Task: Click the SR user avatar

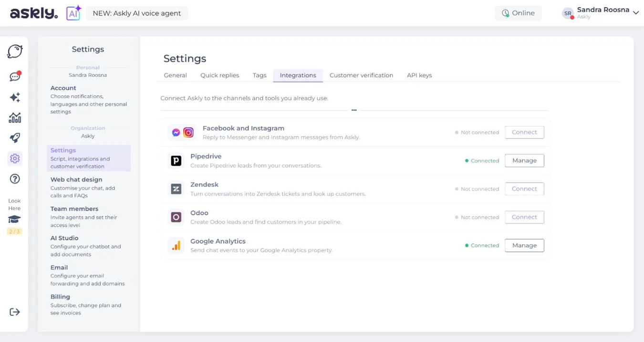Action: pos(568,13)
